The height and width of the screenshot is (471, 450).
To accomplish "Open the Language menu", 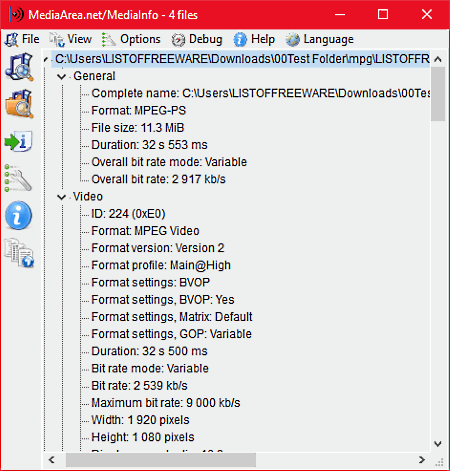I will [x=320, y=39].
